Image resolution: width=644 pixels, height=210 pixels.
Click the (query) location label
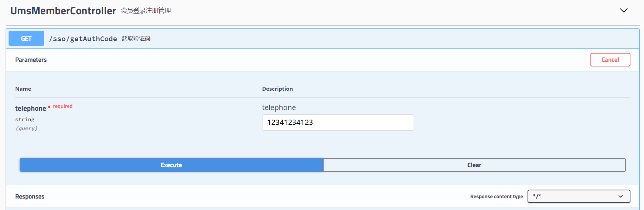26,128
